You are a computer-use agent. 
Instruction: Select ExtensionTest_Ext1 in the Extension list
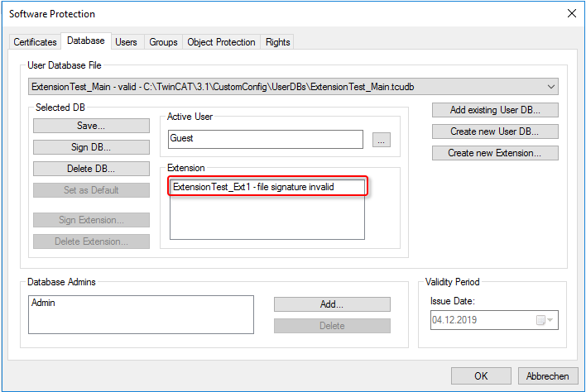[267, 187]
